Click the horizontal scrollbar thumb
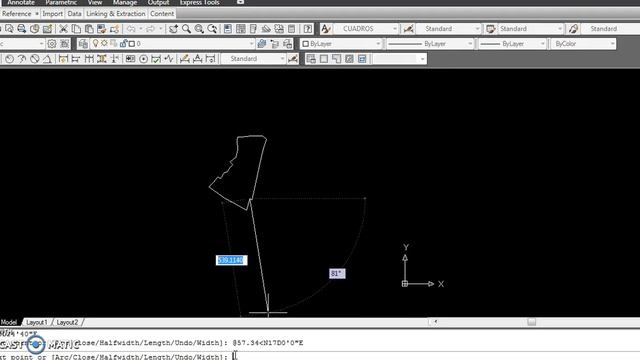Screen dimensions: 640x360 (x=531, y=322)
